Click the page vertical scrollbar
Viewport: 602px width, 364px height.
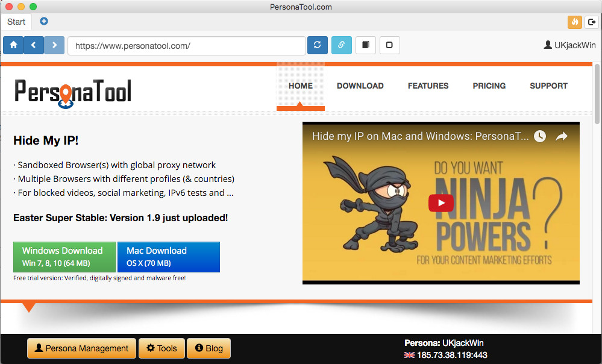tap(597, 94)
